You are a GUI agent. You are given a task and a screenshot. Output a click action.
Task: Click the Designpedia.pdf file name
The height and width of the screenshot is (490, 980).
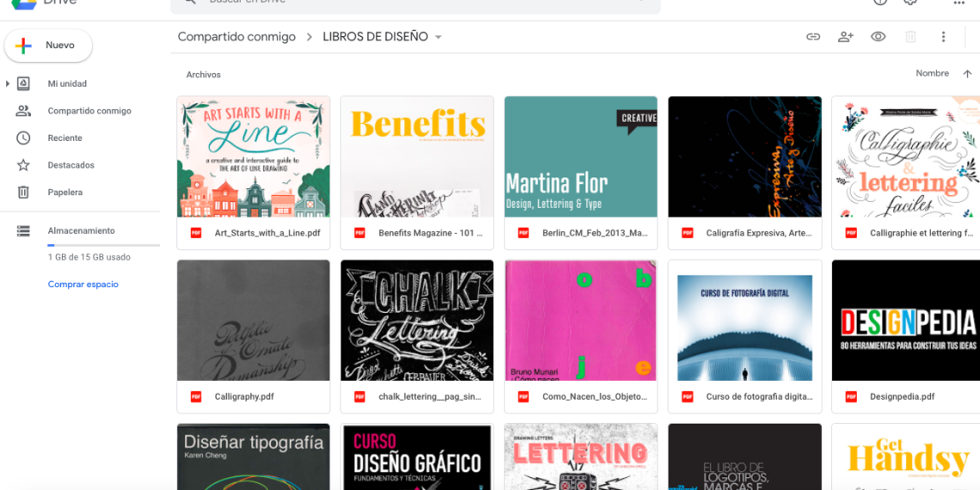point(903,397)
